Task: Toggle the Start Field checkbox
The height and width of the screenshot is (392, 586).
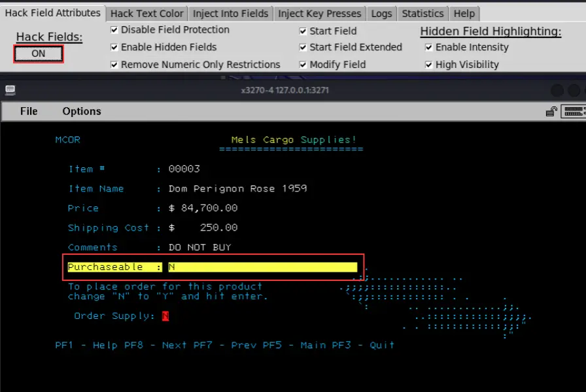Action: click(x=303, y=31)
